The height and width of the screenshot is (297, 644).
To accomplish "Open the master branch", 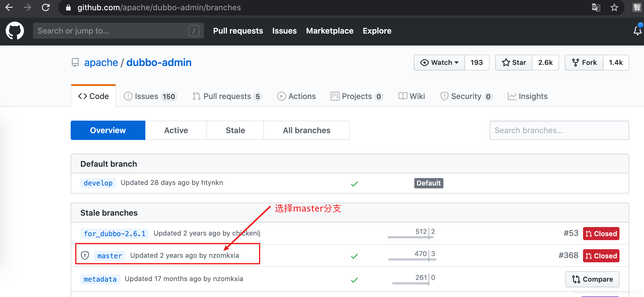I will coord(110,256).
